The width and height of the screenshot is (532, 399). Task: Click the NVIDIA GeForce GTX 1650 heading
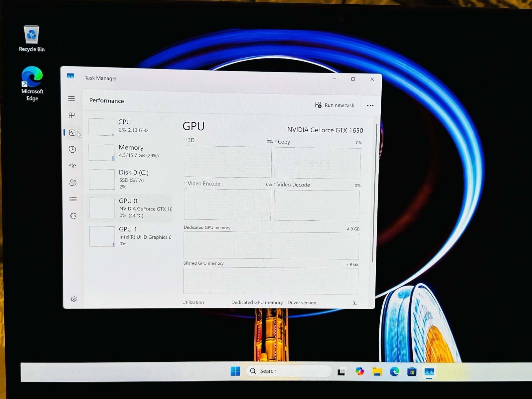click(325, 130)
